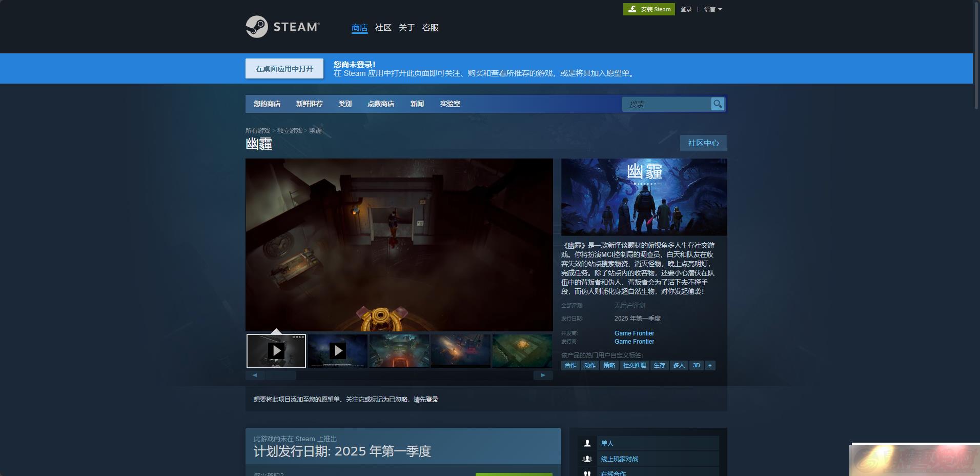Select the 合作 tag
Screen dimensions: 980x476
(570, 365)
